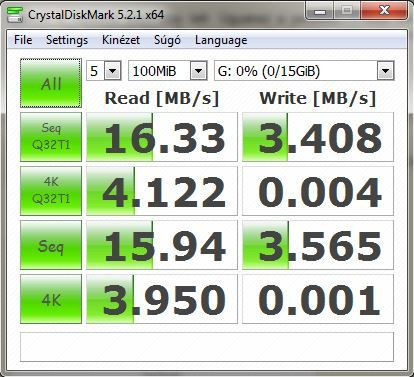Click the CrystalDiskMark title bar app icon
This screenshot has width=414, height=377.
(x=14, y=15)
